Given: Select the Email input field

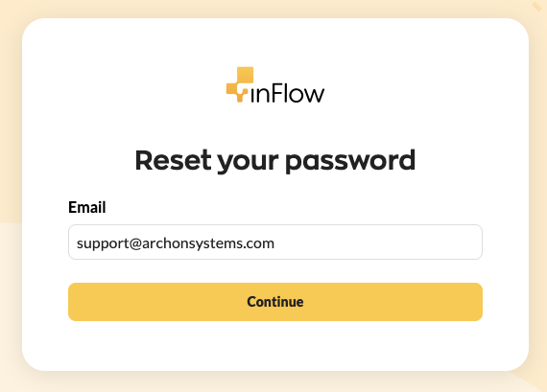Looking at the screenshot, I should click(275, 242).
